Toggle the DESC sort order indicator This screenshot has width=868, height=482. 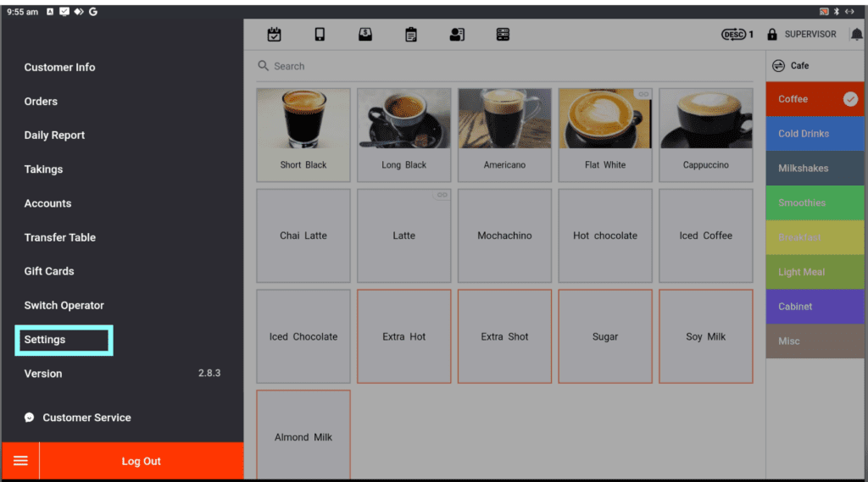tap(736, 35)
